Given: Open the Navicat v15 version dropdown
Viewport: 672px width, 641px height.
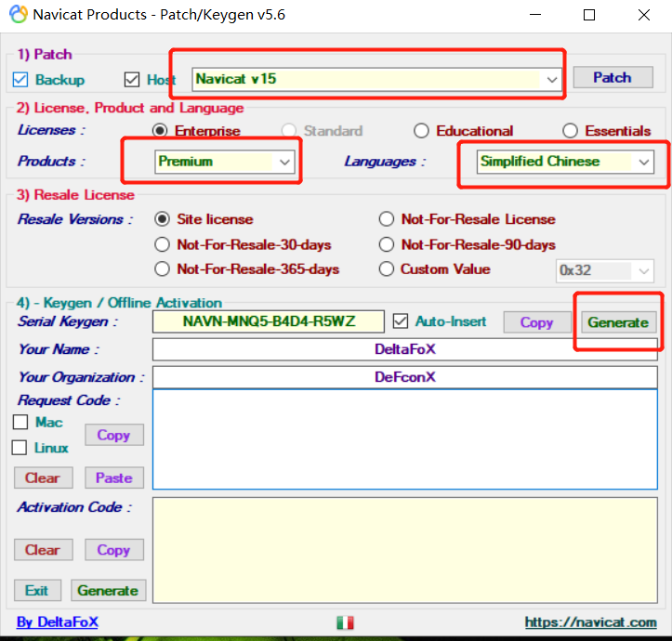Looking at the screenshot, I should (x=376, y=79).
